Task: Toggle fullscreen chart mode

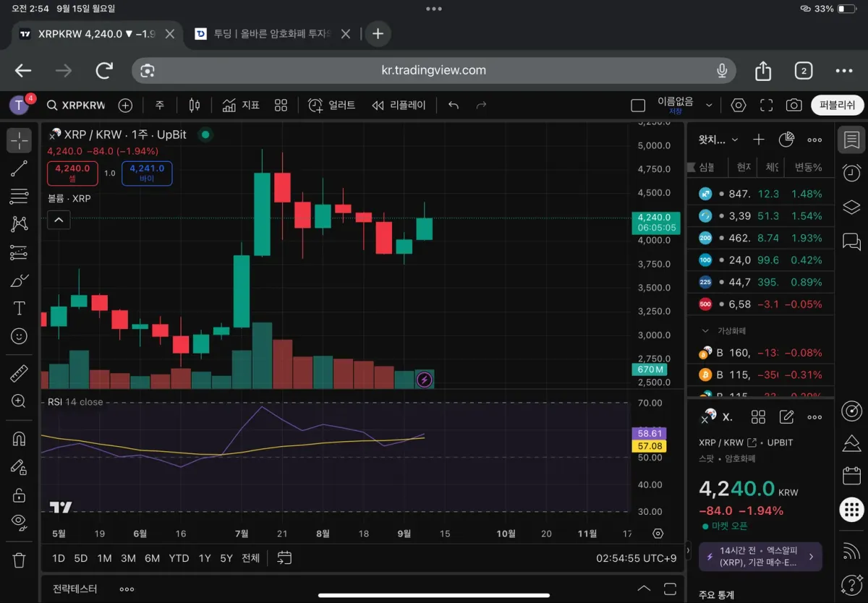Action: tap(766, 106)
